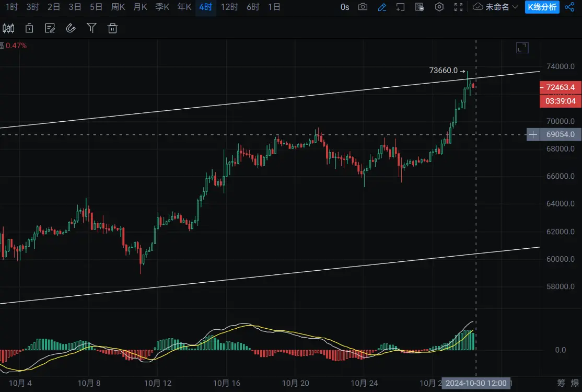
Task: Take a chart snapshot with camera icon
Action: tap(363, 7)
